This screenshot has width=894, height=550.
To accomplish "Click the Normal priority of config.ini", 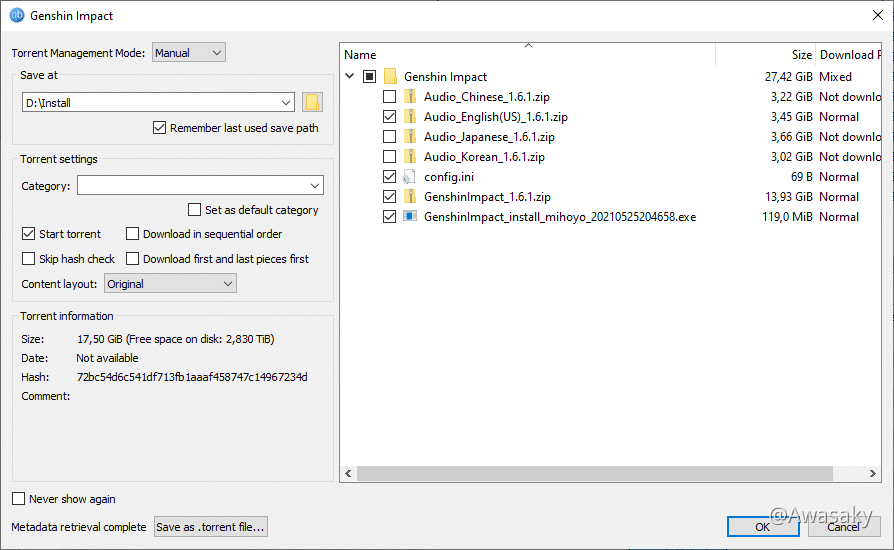I will (x=839, y=177).
